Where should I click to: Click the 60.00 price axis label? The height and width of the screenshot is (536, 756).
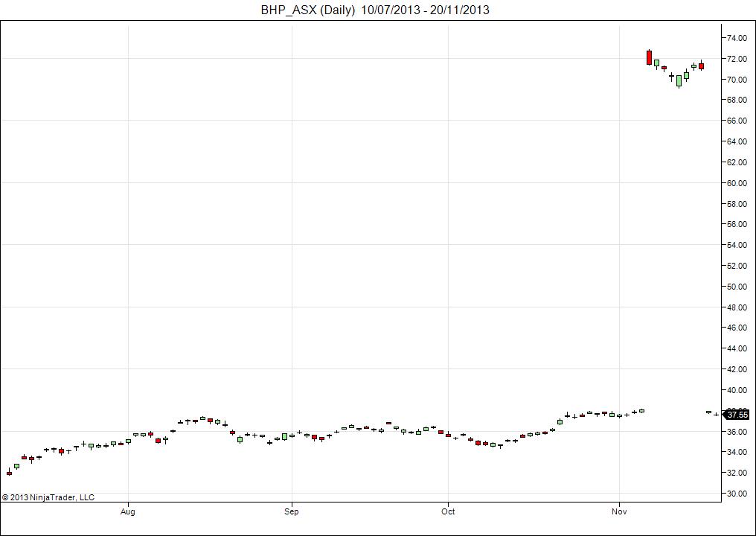coord(737,183)
